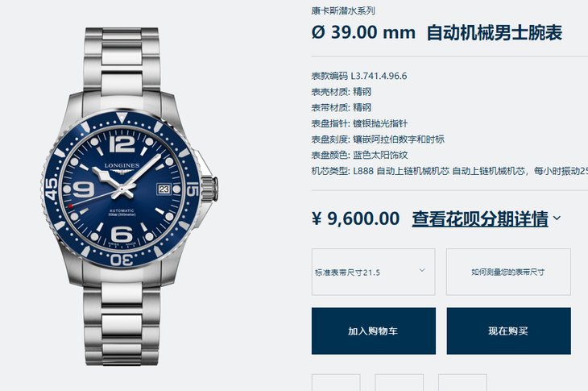Buy immediately with 现在购买 button

coord(508,331)
